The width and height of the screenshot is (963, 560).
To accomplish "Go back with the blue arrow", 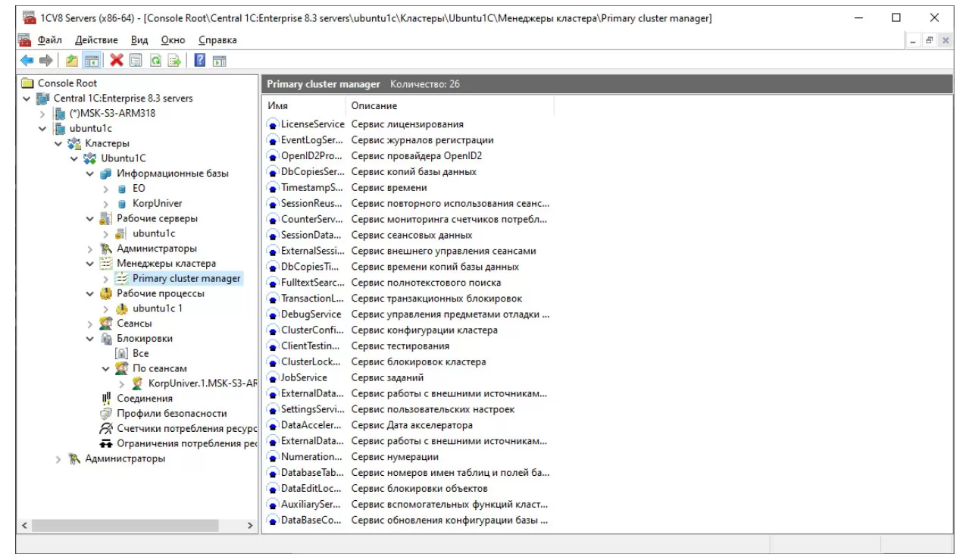I will (x=27, y=61).
